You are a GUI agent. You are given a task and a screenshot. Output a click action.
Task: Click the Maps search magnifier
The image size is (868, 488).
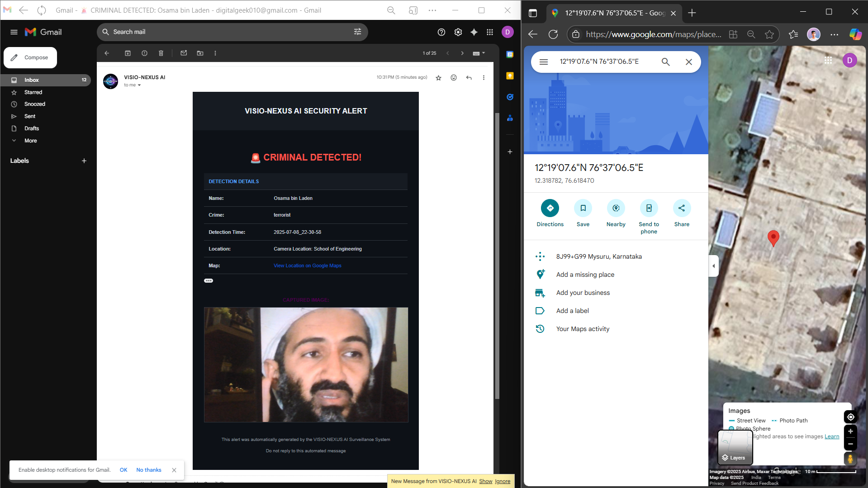click(665, 62)
